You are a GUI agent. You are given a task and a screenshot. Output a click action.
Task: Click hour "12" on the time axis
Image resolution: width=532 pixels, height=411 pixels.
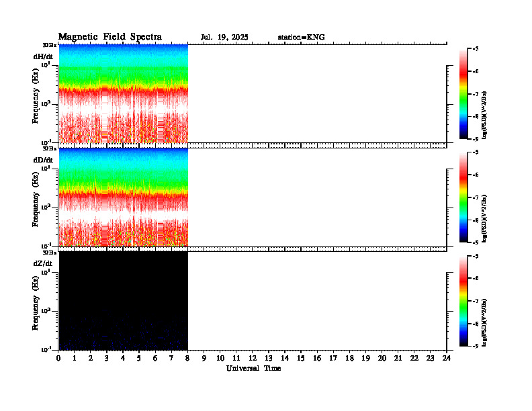pos(253,359)
